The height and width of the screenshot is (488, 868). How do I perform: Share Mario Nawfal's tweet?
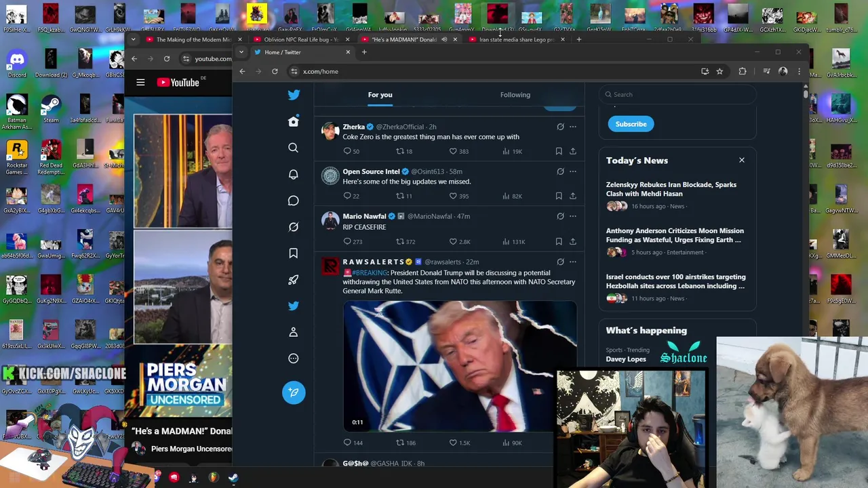[572, 241]
